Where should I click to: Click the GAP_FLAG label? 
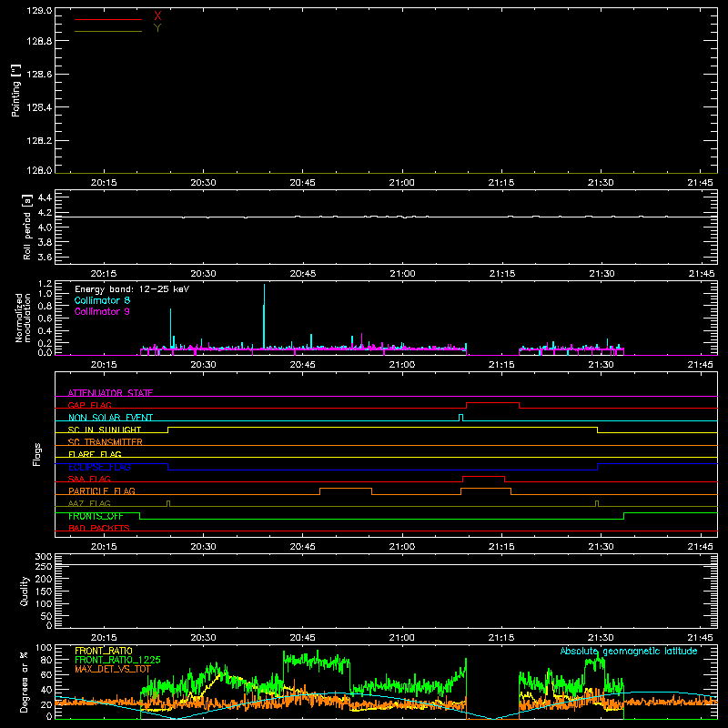tap(89, 405)
